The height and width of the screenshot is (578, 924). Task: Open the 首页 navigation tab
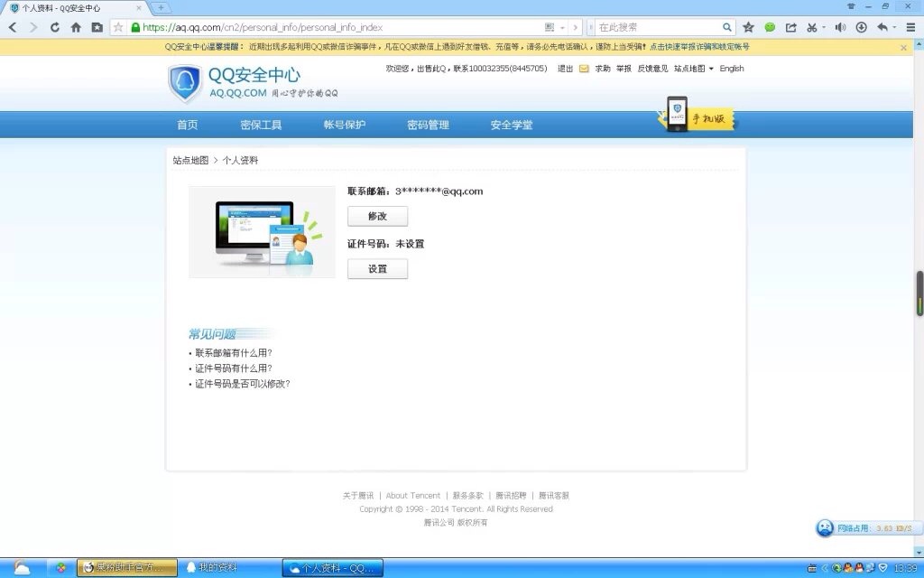[188, 125]
